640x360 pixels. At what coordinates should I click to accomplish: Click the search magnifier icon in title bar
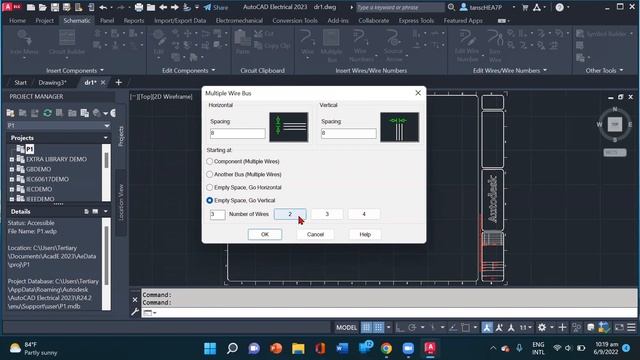[x=451, y=7]
